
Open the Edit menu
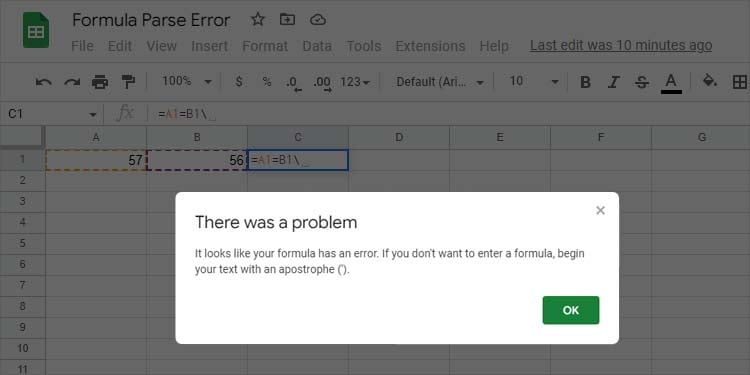pos(120,46)
